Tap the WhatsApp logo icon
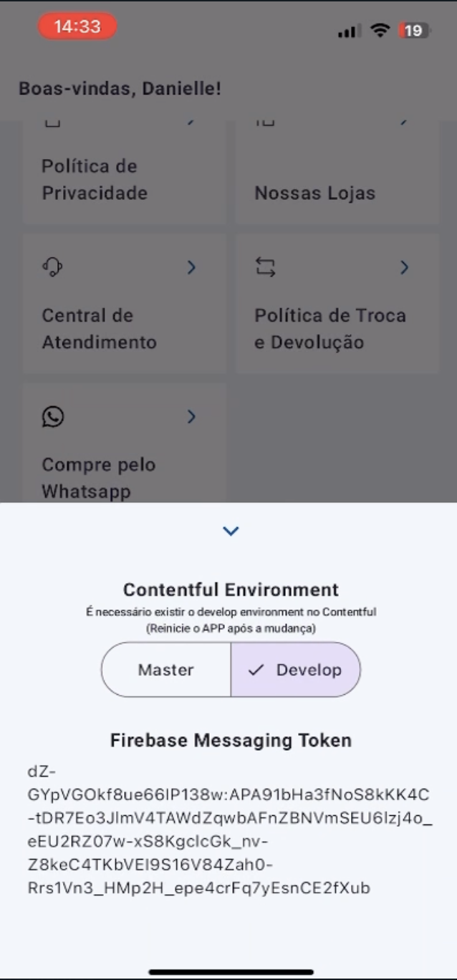 tap(53, 416)
